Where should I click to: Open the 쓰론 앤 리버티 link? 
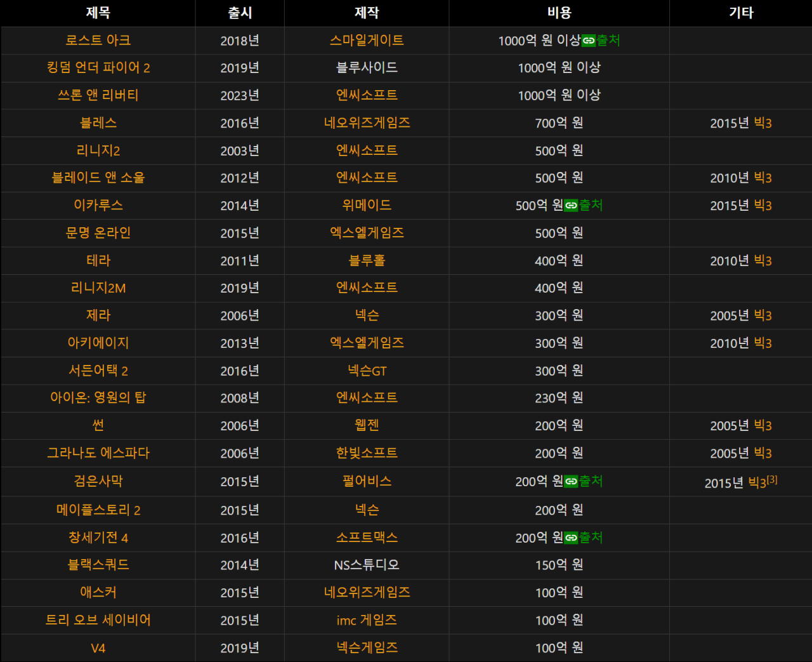point(98,95)
